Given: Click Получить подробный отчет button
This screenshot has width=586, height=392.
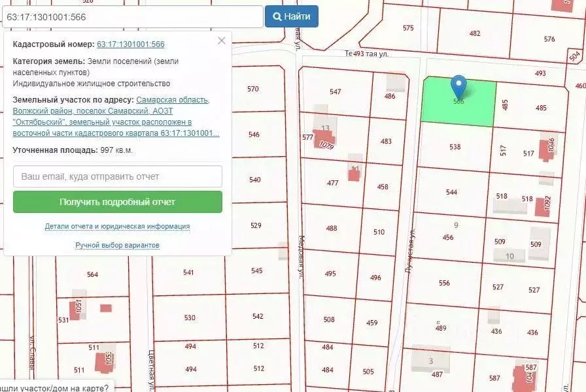Looking at the screenshot, I should click(117, 202).
